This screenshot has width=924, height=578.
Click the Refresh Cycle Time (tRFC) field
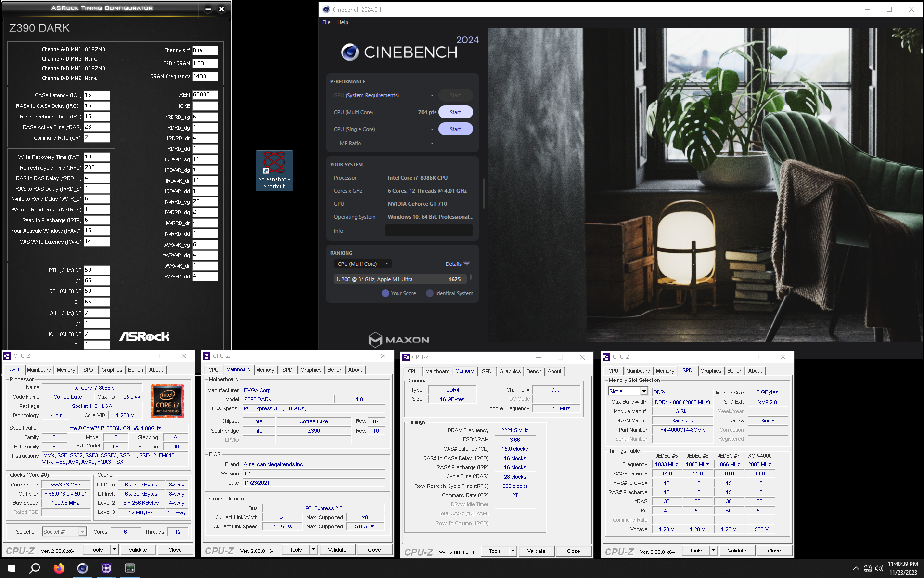97,168
